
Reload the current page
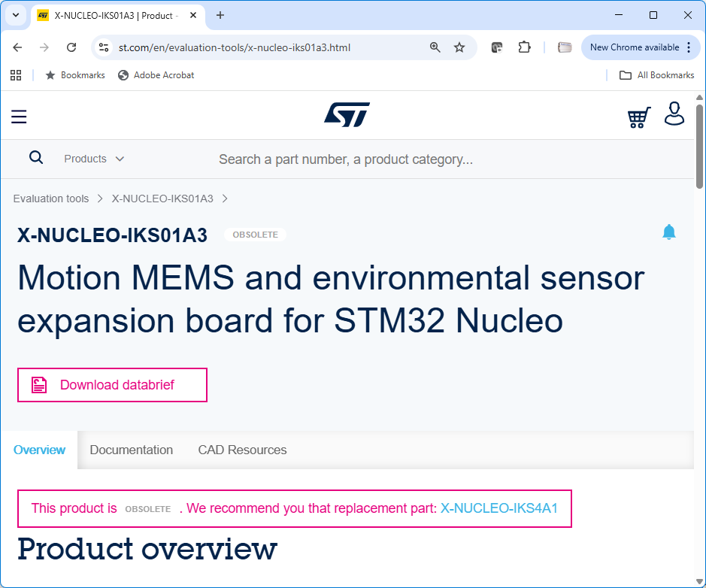tap(71, 47)
